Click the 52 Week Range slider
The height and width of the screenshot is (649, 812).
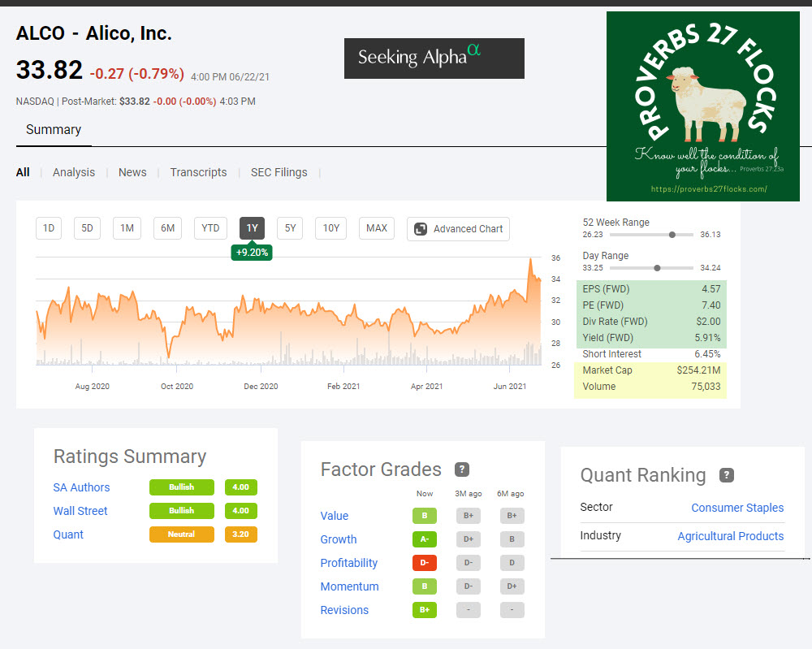coord(638,235)
